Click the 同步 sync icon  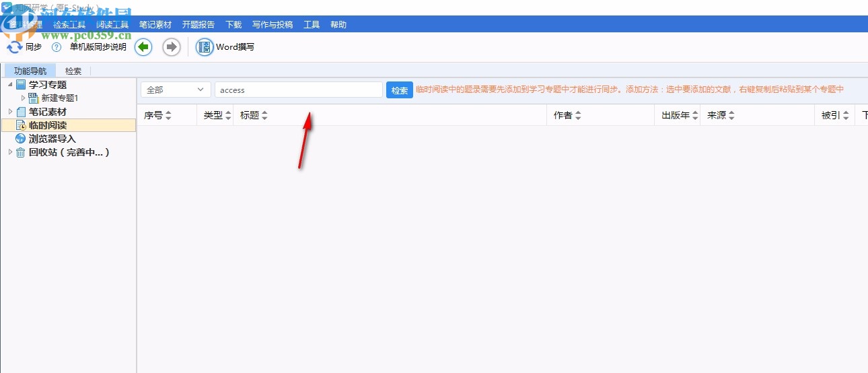pyautogui.click(x=14, y=47)
